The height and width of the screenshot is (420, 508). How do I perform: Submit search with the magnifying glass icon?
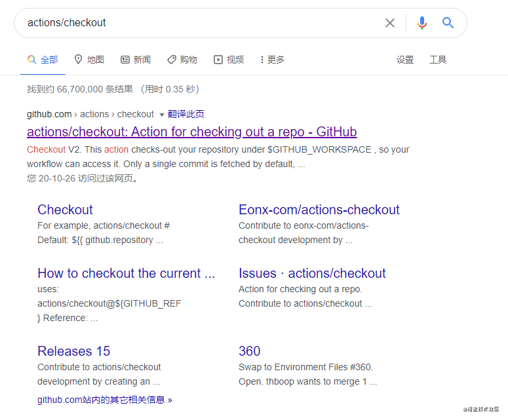448,23
